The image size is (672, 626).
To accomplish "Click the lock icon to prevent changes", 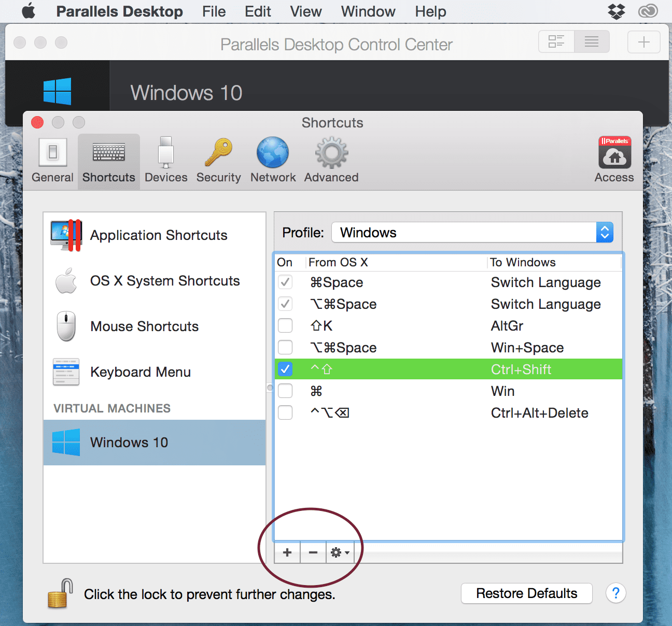I will [x=60, y=594].
